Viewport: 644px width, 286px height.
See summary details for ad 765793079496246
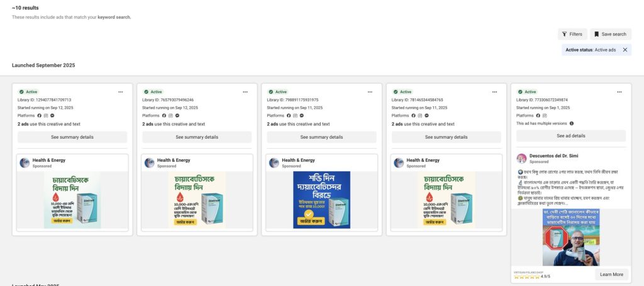pos(197,137)
